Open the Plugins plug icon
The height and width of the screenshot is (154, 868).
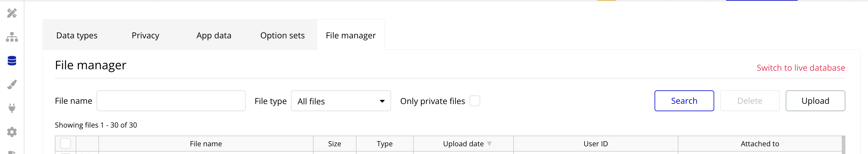point(12,108)
